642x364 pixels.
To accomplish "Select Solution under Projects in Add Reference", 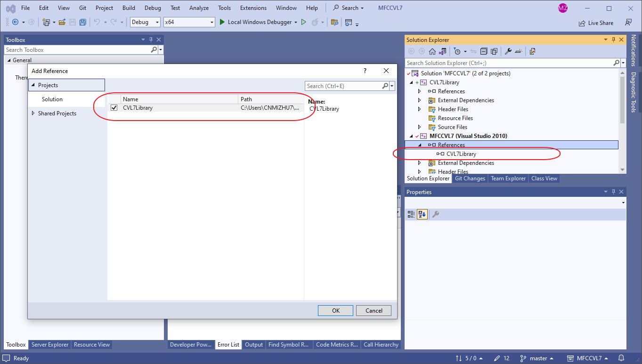I will [52, 99].
